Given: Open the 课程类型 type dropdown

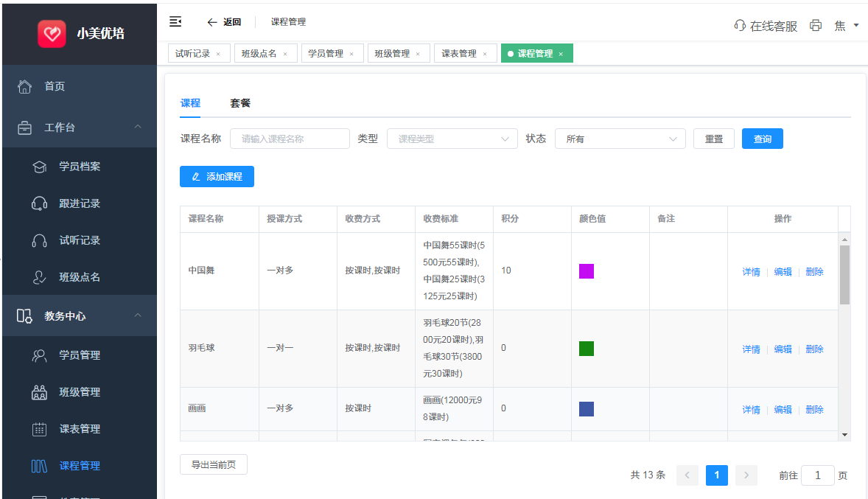Looking at the screenshot, I should click(452, 139).
